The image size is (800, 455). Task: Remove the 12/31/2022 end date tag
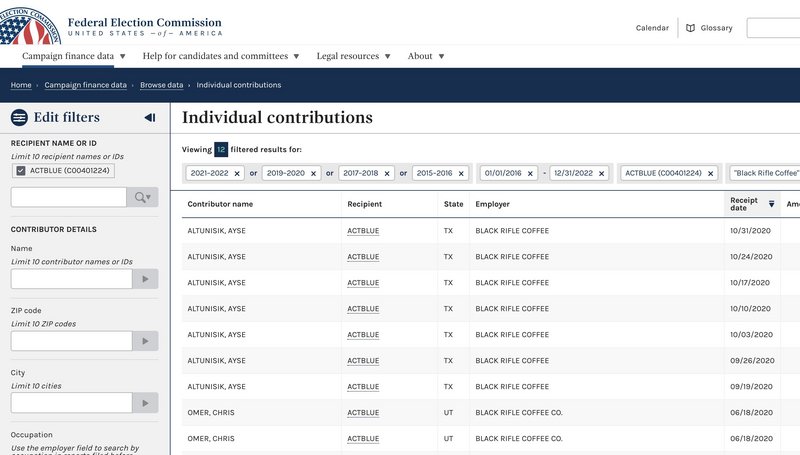(602, 173)
